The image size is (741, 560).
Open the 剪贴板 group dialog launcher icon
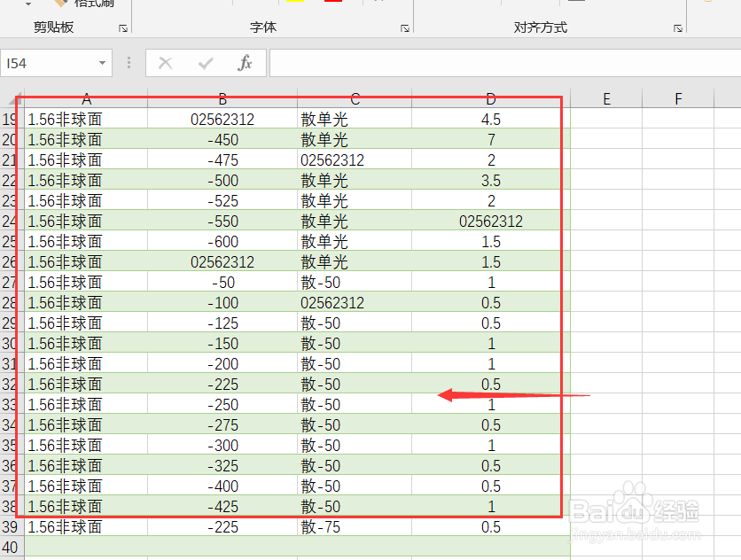click(x=123, y=27)
